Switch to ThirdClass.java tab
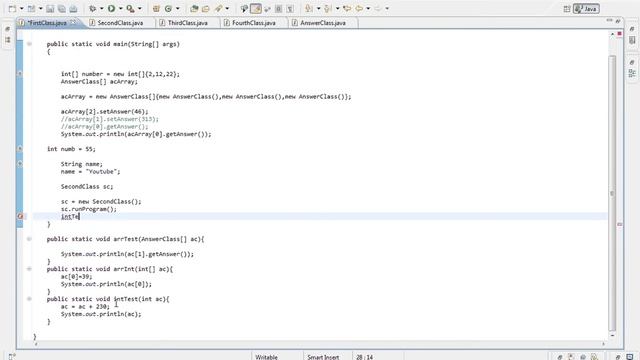This screenshot has height=360, width=640. (x=188, y=23)
